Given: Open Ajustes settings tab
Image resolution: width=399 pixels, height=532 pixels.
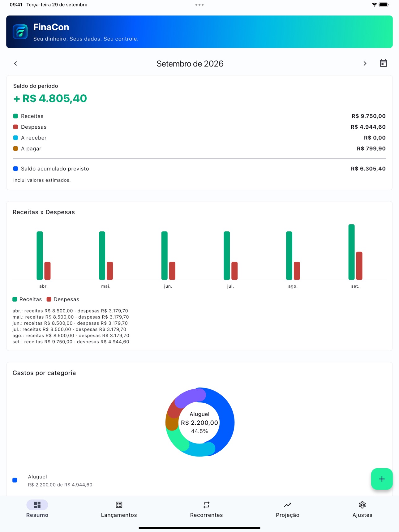Looking at the screenshot, I should [362, 509].
